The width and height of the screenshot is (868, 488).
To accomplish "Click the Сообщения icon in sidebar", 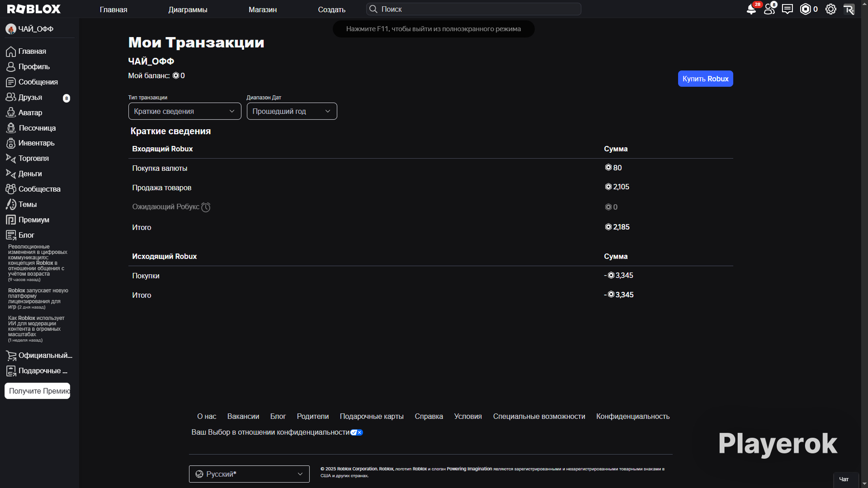I will pyautogui.click(x=11, y=82).
